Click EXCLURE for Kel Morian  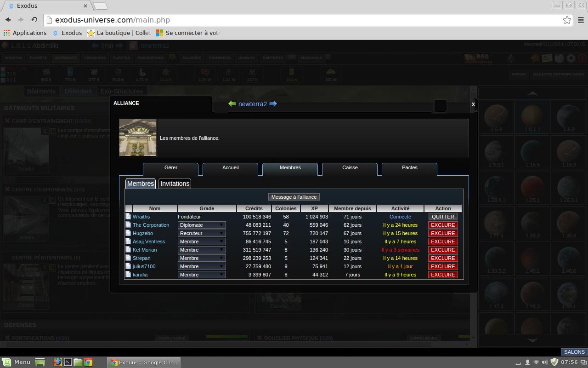[x=443, y=250]
